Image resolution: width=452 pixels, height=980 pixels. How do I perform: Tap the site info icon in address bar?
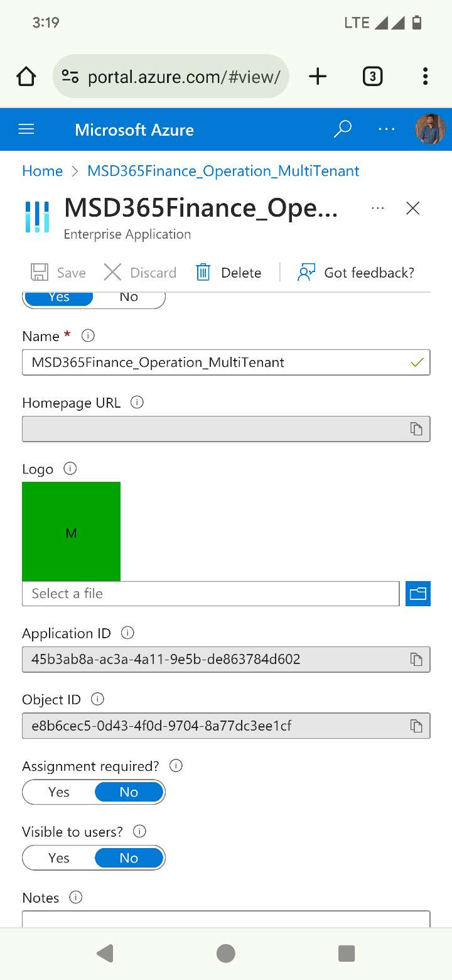tap(70, 77)
